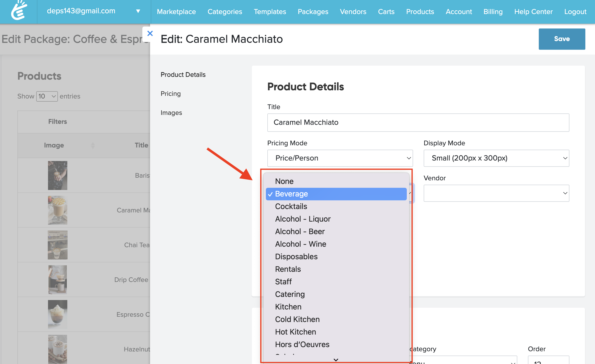Image resolution: width=595 pixels, height=364 pixels.
Task: Select the None option
Action: (x=284, y=181)
